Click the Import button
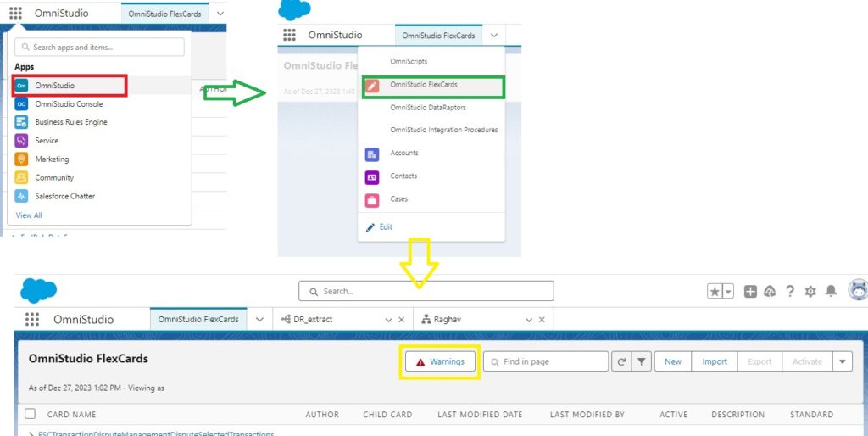This screenshot has width=868, height=436. pos(715,361)
